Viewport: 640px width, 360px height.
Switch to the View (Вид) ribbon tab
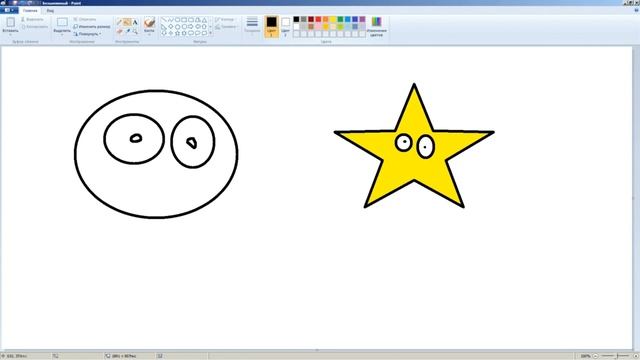(x=50, y=11)
